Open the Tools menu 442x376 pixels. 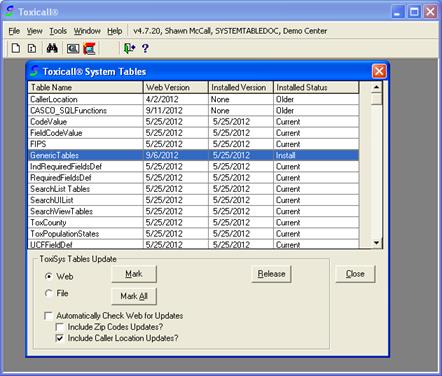[58, 31]
